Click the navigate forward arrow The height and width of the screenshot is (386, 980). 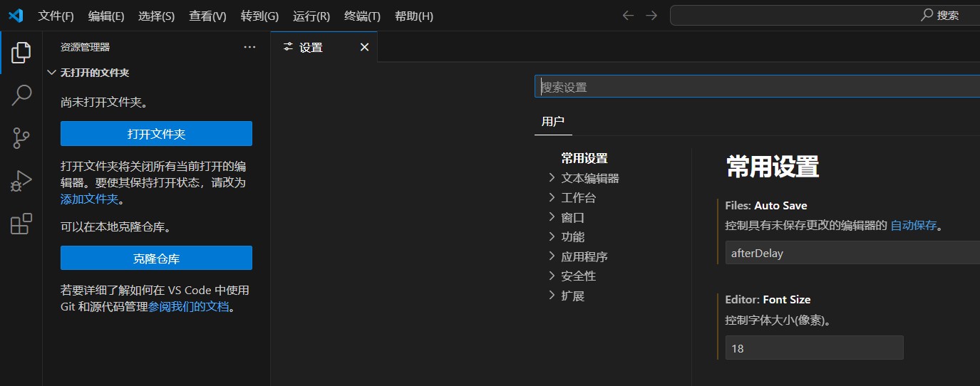(x=651, y=15)
